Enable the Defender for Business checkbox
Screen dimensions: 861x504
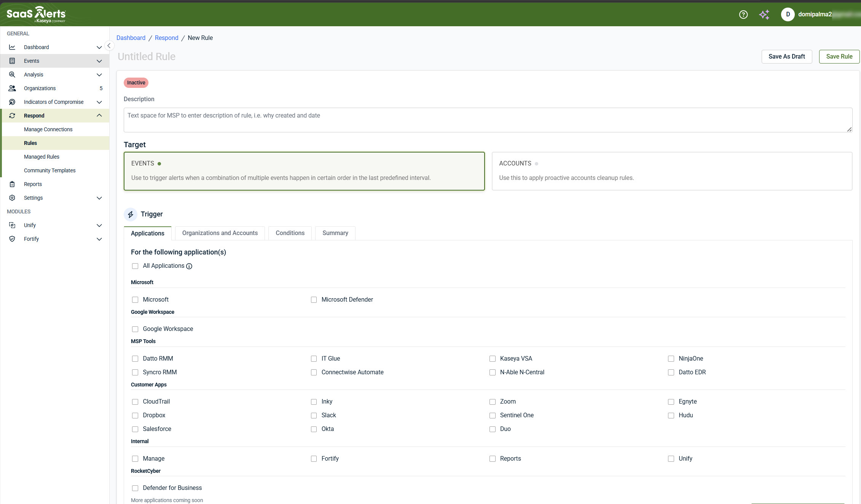coord(135,488)
